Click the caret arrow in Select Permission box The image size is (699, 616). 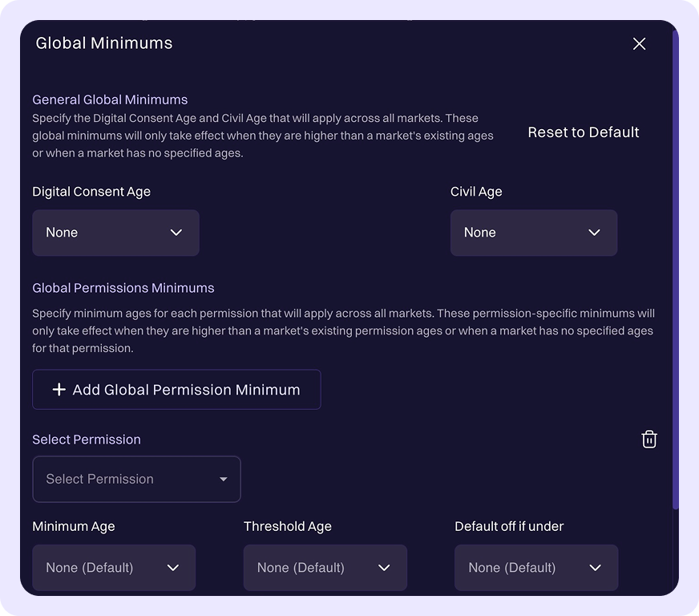tap(223, 480)
